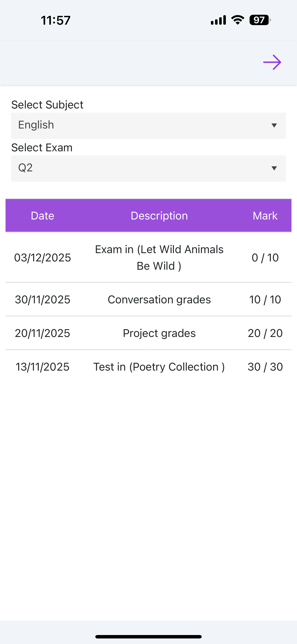Tap the Date column header
Viewport: 297px width, 644px height.
(x=43, y=216)
